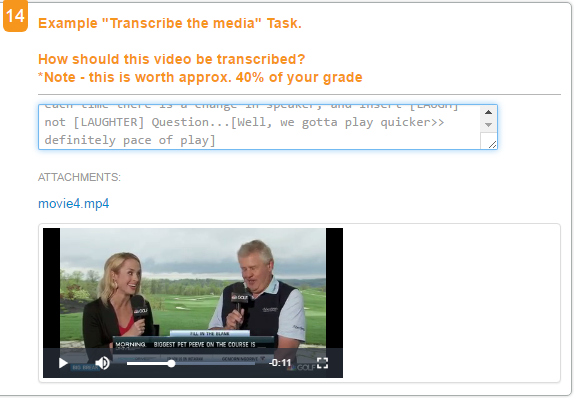Click the note about 40% of your grade

tap(200, 77)
